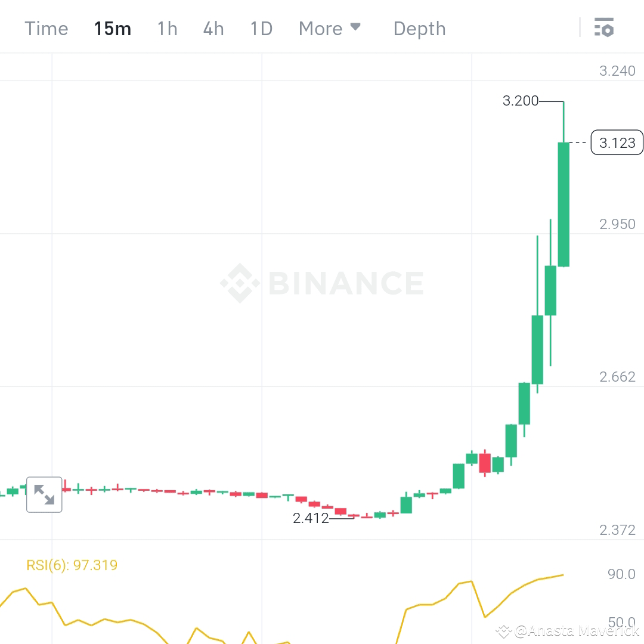Click the 3.200 high price marker
The image size is (644, 644).
pos(521,101)
